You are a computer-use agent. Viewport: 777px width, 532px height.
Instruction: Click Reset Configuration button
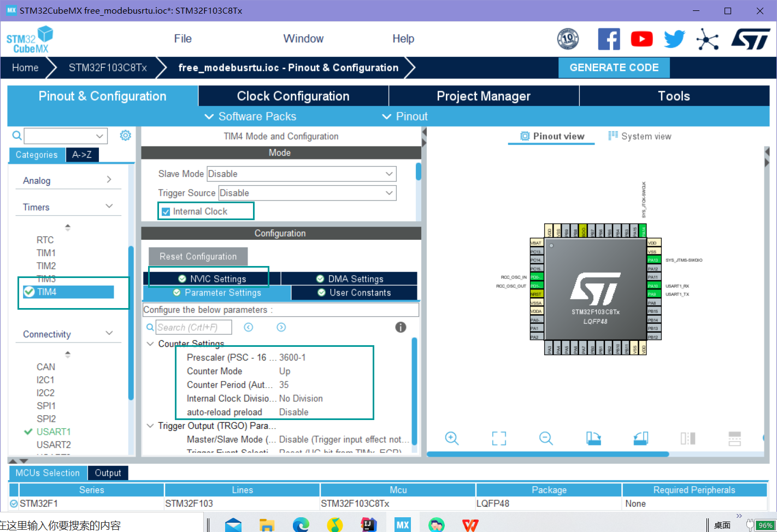coord(198,256)
